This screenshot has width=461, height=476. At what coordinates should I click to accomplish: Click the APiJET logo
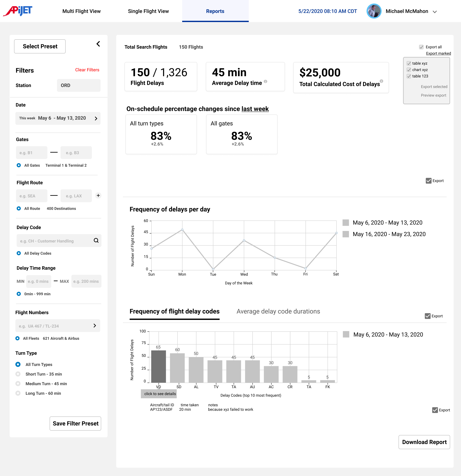[x=18, y=11]
